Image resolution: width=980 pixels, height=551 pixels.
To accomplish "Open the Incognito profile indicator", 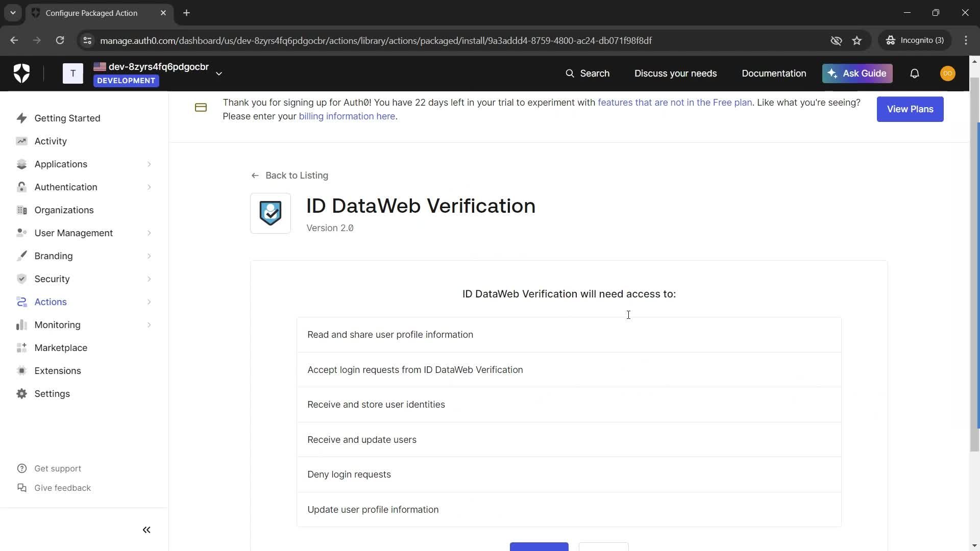I will [x=915, y=40].
